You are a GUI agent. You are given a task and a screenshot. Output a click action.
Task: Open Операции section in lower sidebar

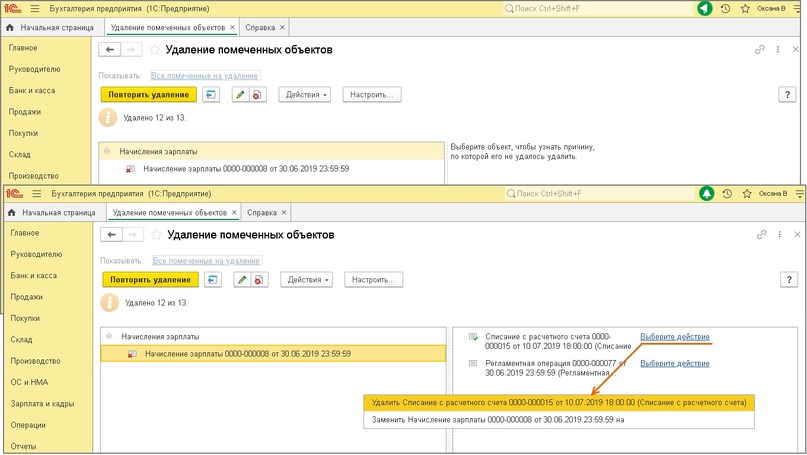tap(28, 425)
